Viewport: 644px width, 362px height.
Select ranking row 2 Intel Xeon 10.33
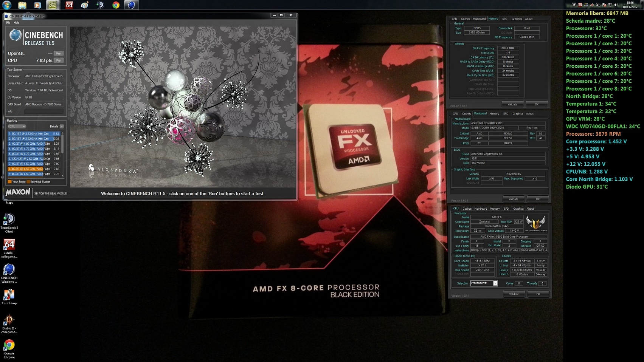click(x=34, y=139)
